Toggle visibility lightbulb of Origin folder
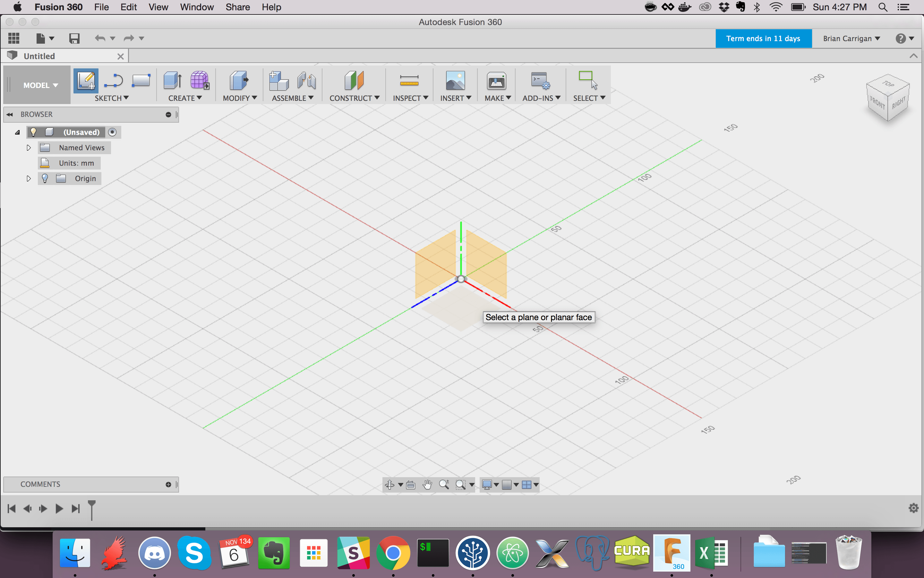924x578 pixels. click(45, 179)
